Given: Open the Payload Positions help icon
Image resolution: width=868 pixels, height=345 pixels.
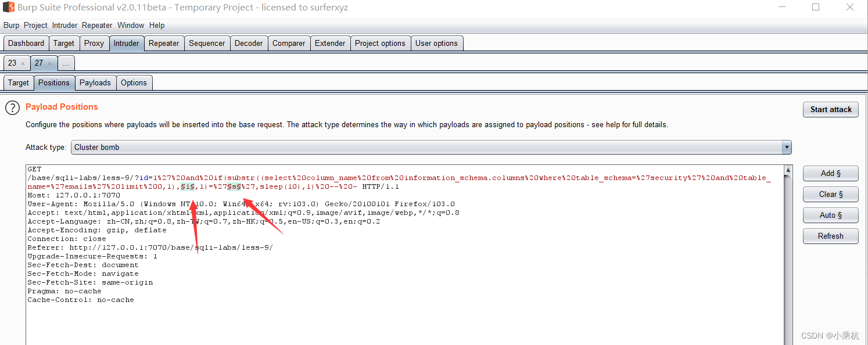Looking at the screenshot, I should tap(12, 107).
